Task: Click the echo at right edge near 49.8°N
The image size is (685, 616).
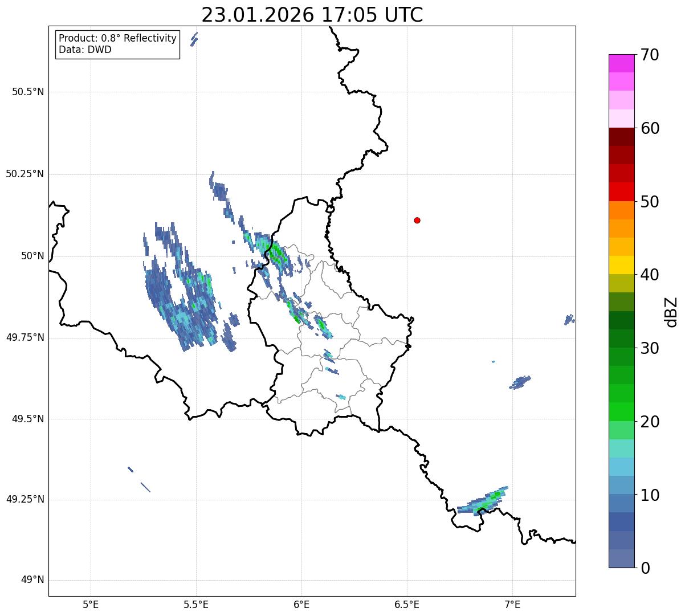Action: pyautogui.click(x=569, y=320)
